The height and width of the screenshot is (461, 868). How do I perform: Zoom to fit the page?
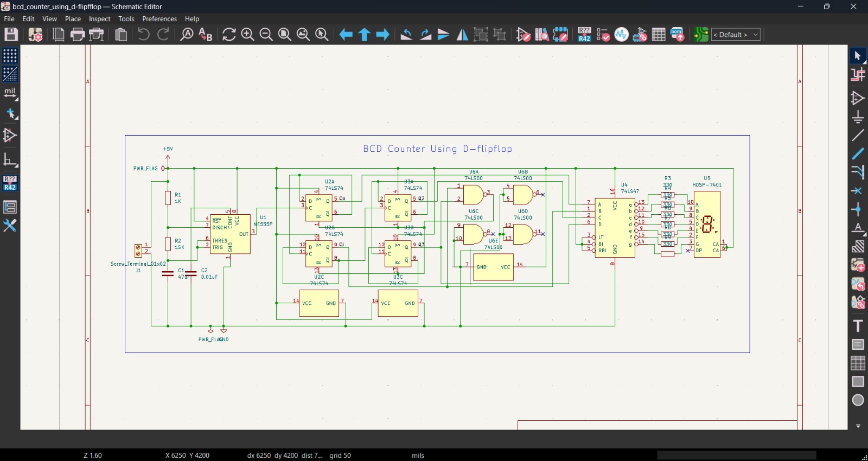pos(284,35)
